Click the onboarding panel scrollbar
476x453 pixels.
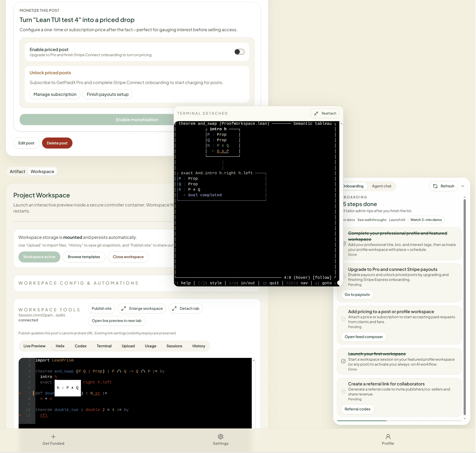[465, 307]
